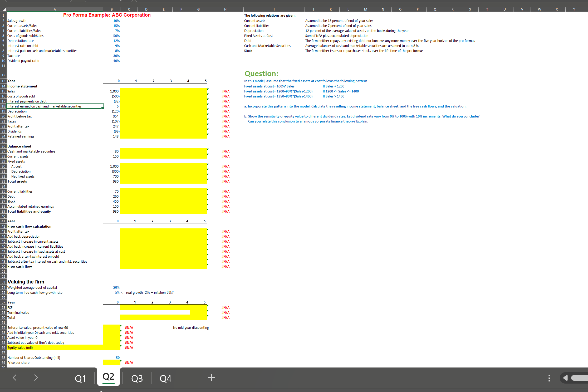Viewport: 588px width, 392px height.
Task: Select the column M header
Action: point(365,9)
